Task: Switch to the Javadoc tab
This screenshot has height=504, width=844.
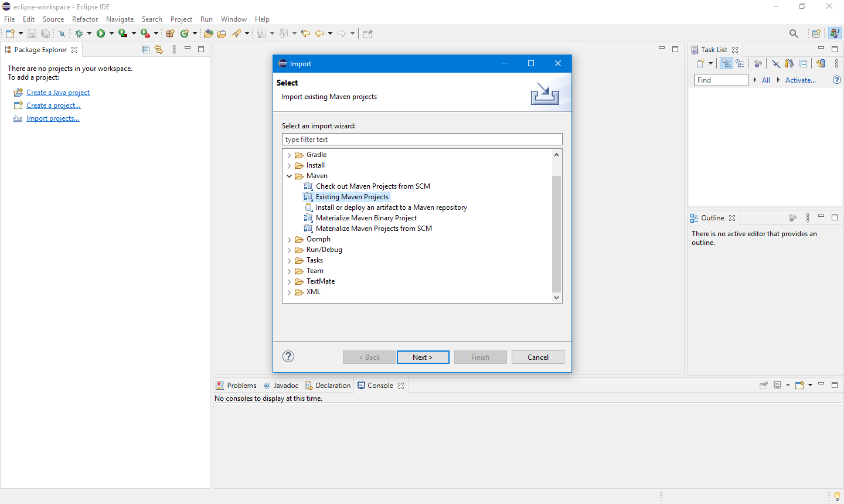Action: (x=281, y=385)
